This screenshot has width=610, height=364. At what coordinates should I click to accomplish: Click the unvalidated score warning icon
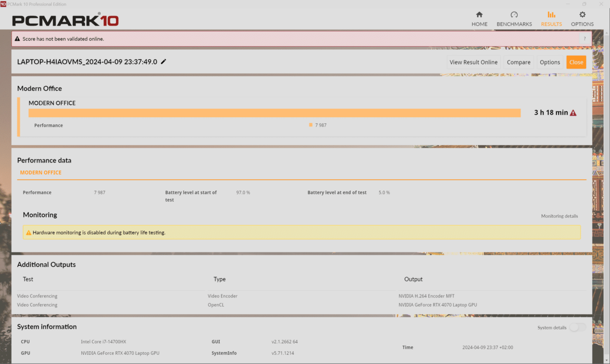click(x=17, y=39)
